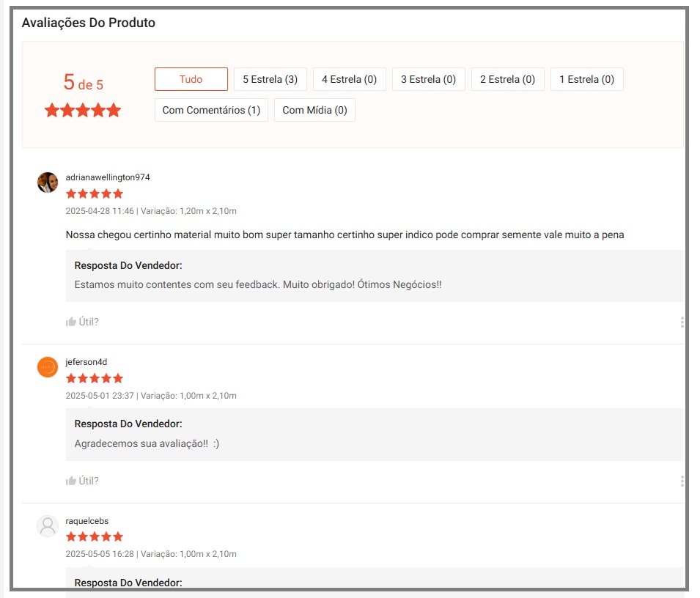Filter by 1 Estrela (0)

coord(586,79)
